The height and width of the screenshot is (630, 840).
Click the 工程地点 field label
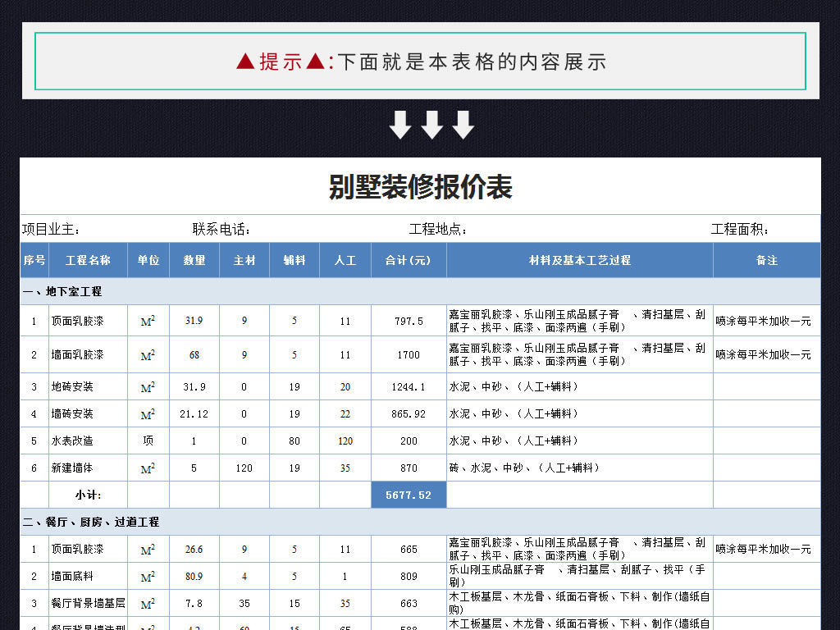coord(436,230)
